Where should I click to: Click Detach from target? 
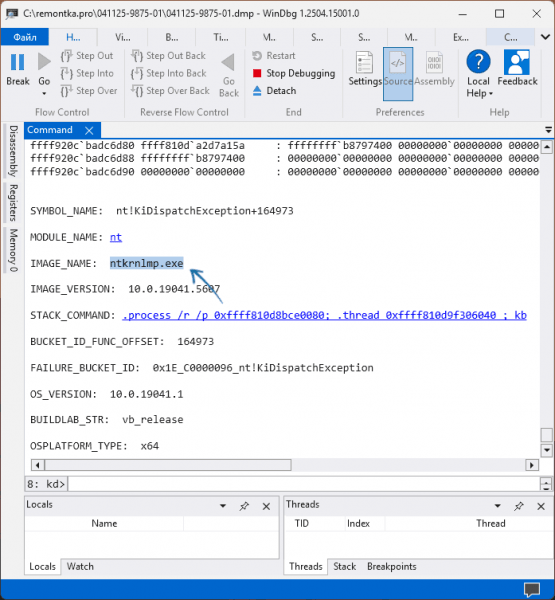pyautogui.click(x=274, y=91)
